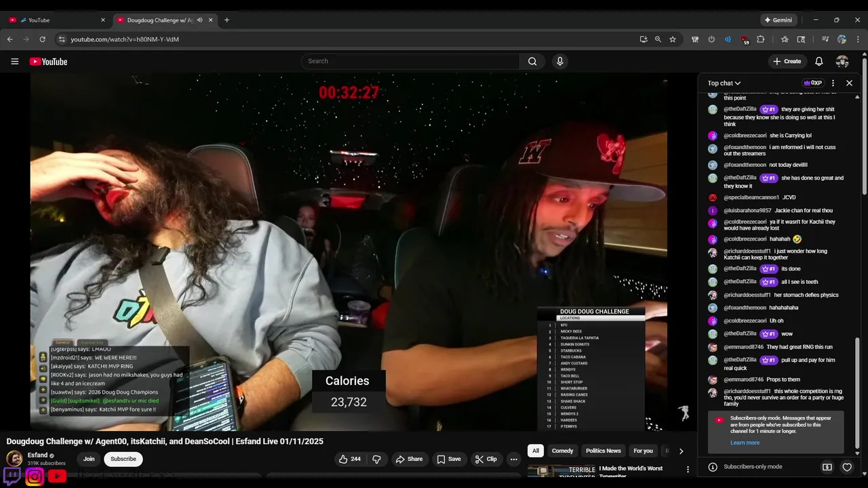Follow the Learn more link
This screenshot has height=488, width=868.
pyautogui.click(x=745, y=443)
